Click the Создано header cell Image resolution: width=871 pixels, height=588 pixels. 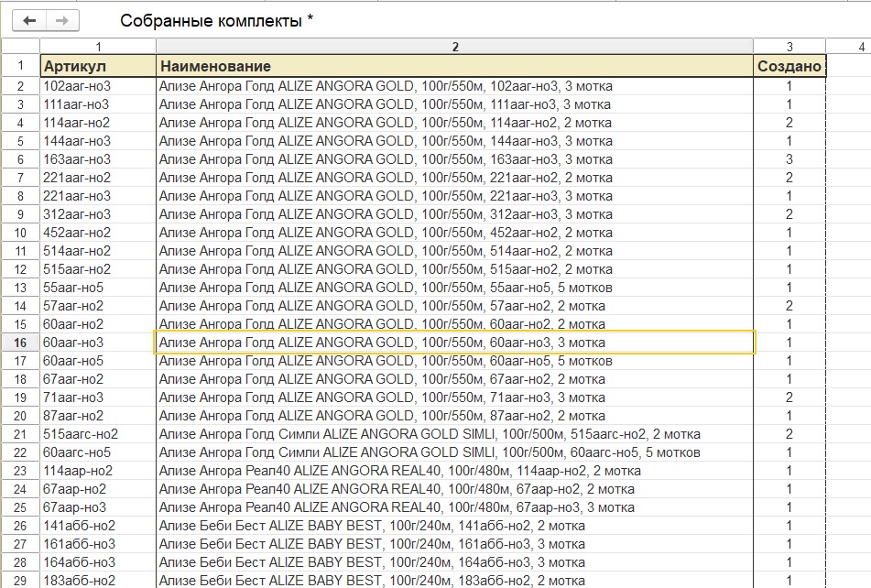(789, 66)
